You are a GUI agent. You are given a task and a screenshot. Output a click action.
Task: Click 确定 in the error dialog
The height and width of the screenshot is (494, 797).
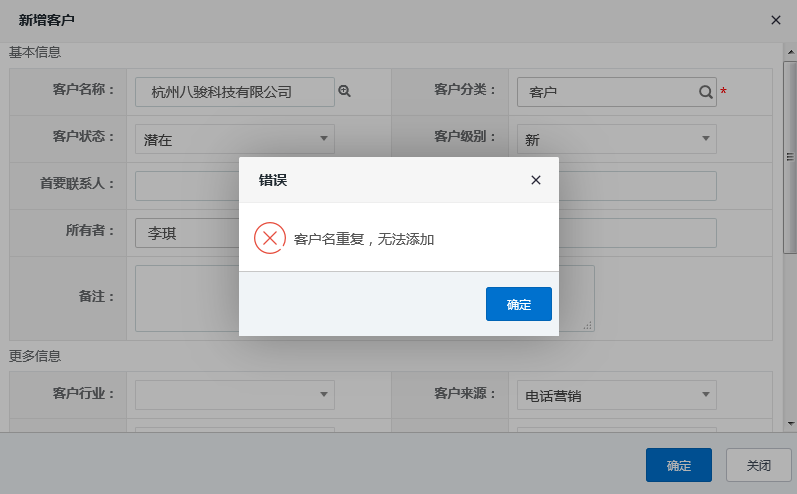pyautogui.click(x=518, y=304)
